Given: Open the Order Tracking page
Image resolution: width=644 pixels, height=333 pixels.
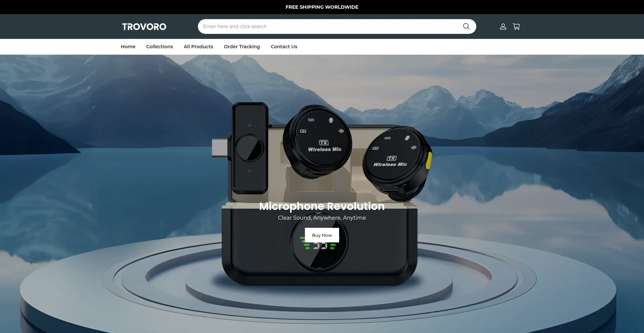Looking at the screenshot, I should (x=241, y=47).
